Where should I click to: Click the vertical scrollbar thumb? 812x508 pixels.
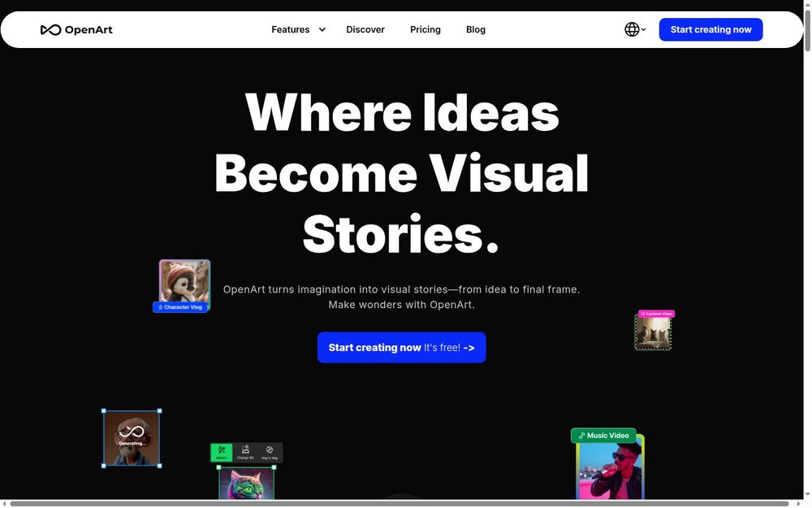click(807, 30)
